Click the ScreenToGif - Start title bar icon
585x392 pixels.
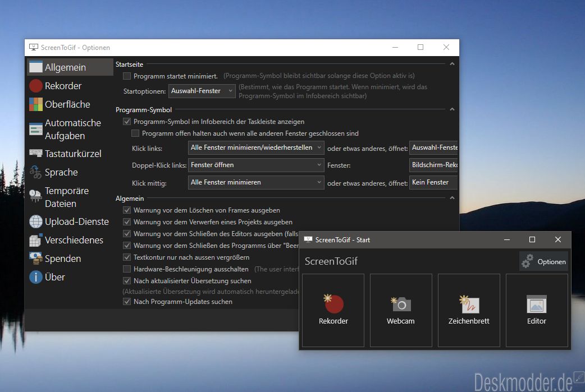pyautogui.click(x=308, y=239)
